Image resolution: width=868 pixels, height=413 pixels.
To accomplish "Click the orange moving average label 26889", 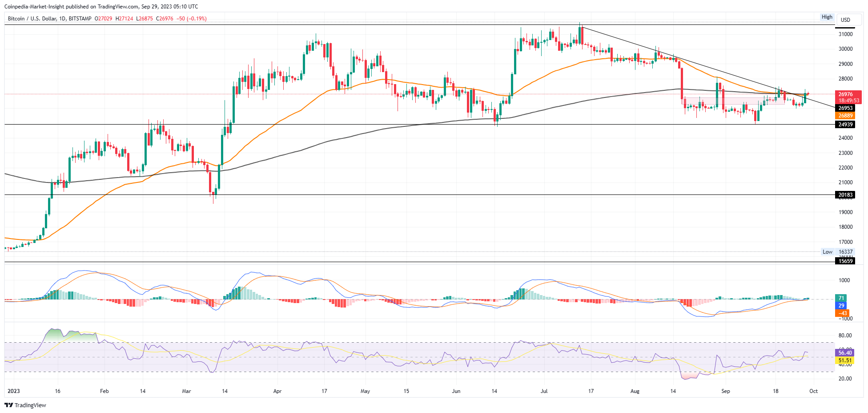I will (x=845, y=116).
